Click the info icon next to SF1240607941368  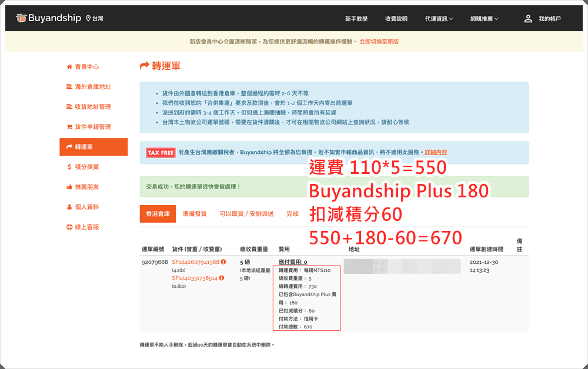tap(223, 262)
